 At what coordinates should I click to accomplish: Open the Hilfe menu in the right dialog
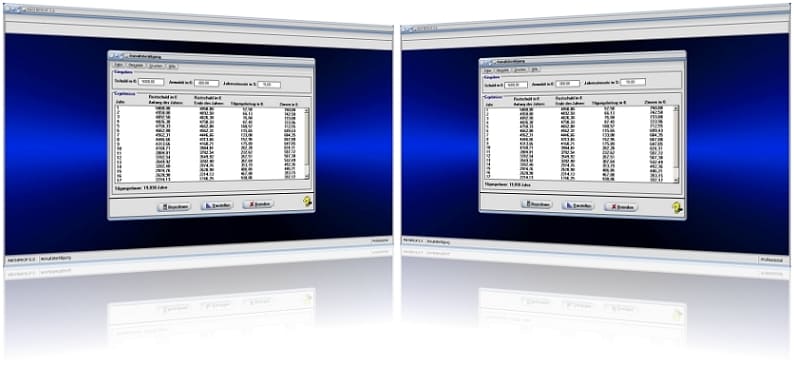pyautogui.click(x=534, y=69)
